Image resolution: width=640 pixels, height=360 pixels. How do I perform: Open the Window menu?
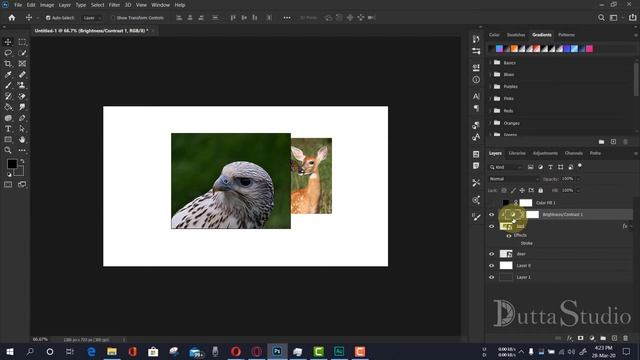tap(160, 5)
